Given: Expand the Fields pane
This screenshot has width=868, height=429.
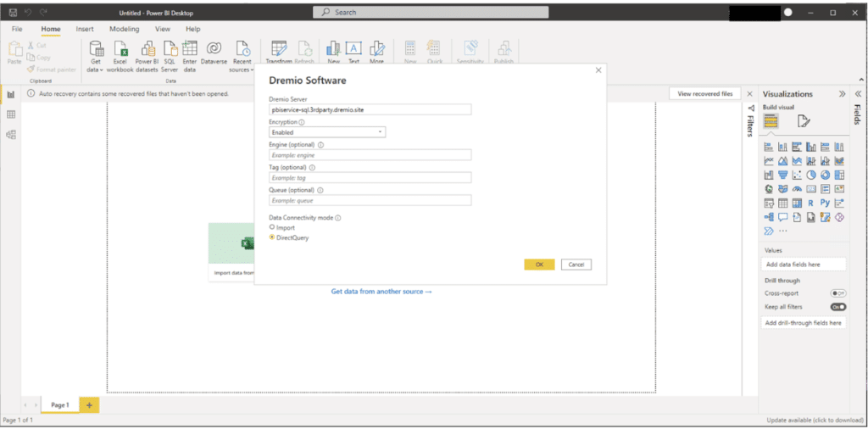Looking at the screenshot, I should (x=860, y=94).
